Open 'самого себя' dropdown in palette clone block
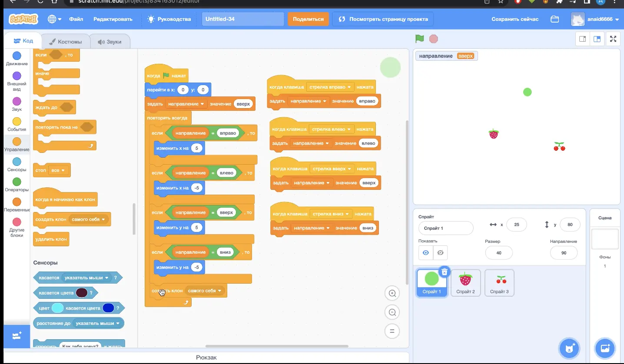 pyautogui.click(x=88, y=219)
